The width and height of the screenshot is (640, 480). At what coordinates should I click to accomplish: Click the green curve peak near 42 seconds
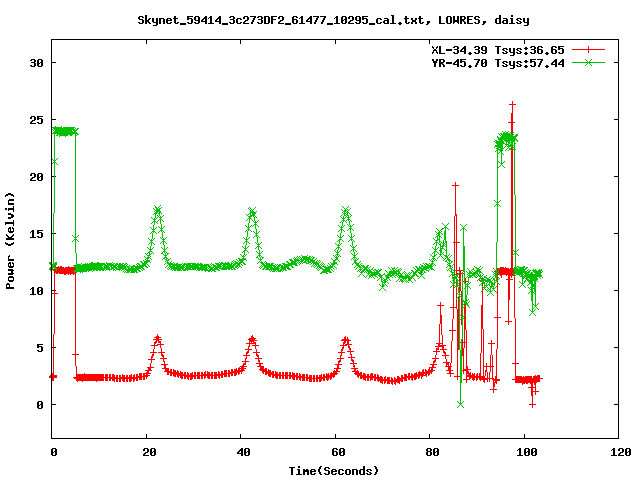tap(252, 211)
